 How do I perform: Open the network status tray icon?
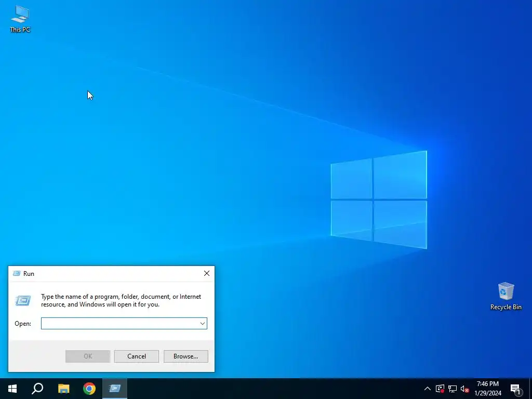(x=453, y=389)
